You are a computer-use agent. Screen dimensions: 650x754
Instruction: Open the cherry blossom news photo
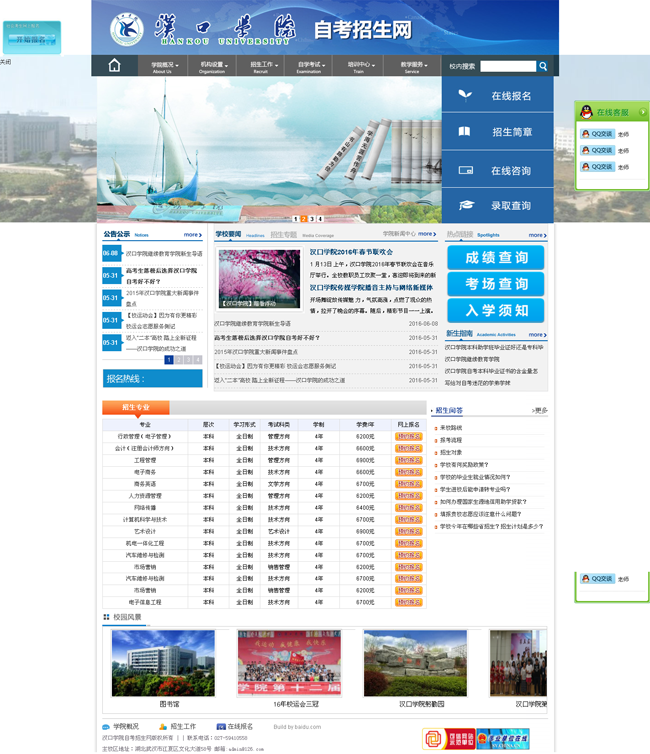260,279
